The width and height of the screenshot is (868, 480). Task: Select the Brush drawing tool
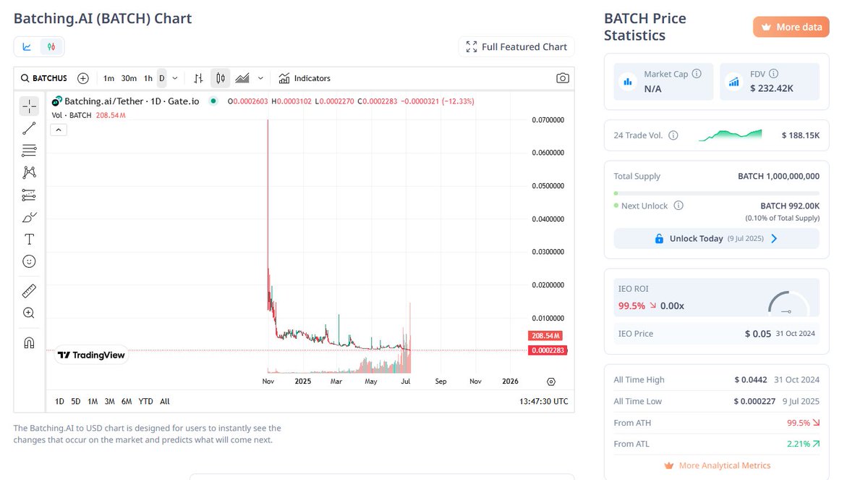pyautogui.click(x=29, y=217)
